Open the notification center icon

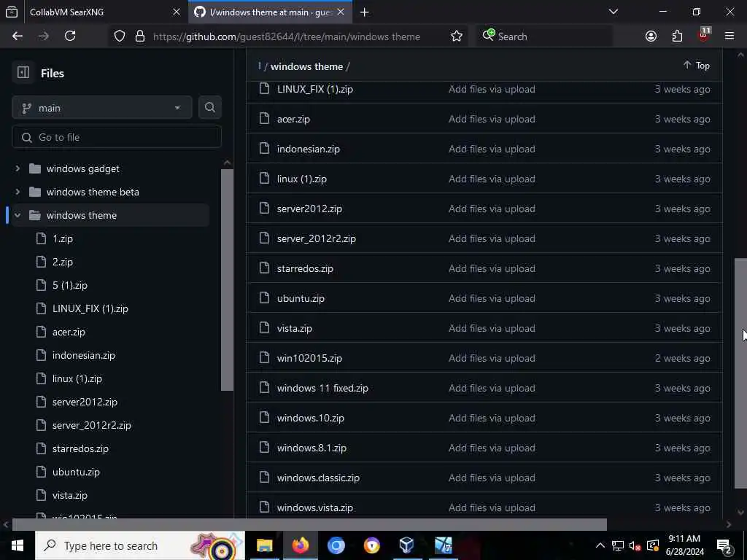(724, 545)
